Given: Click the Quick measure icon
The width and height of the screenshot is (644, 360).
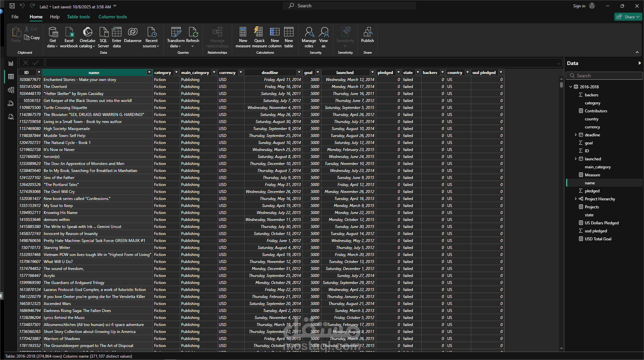Looking at the screenshot, I should (259, 33).
